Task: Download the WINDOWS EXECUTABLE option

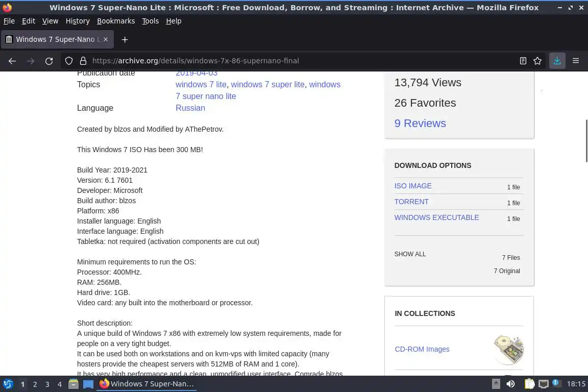Action: (x=436, y=217)
